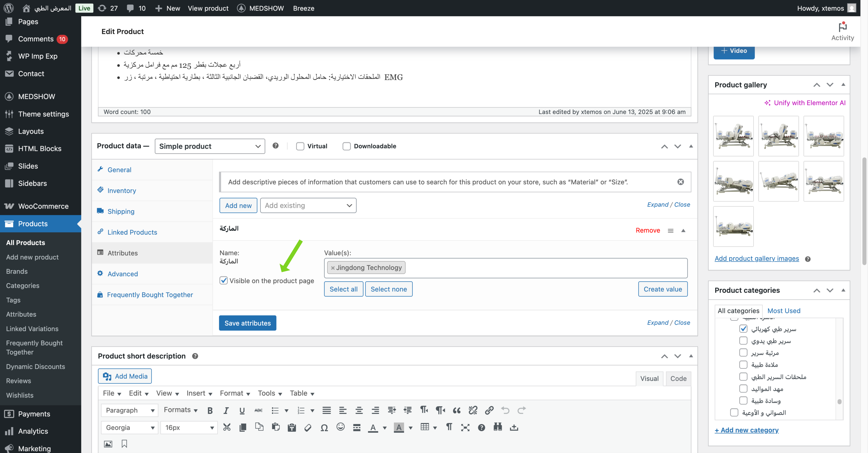Screen dimensions: 868x453
Task: Click Add product gallery images link
Action: [x=757, y=258]
